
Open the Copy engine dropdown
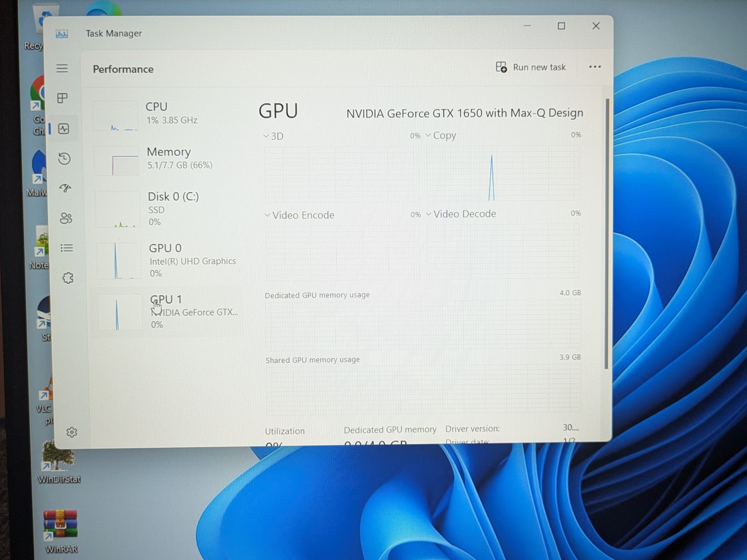click(441, 136)
